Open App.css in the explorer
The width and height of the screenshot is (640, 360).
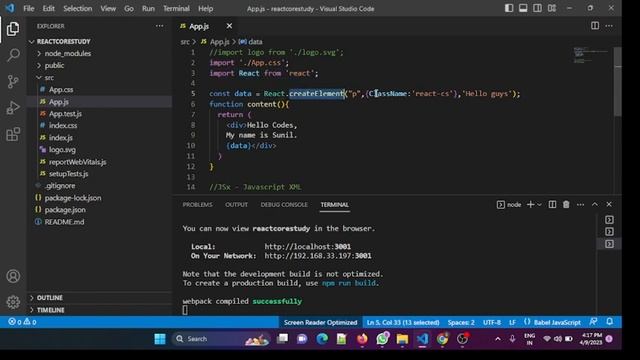[x=61, y=89]
